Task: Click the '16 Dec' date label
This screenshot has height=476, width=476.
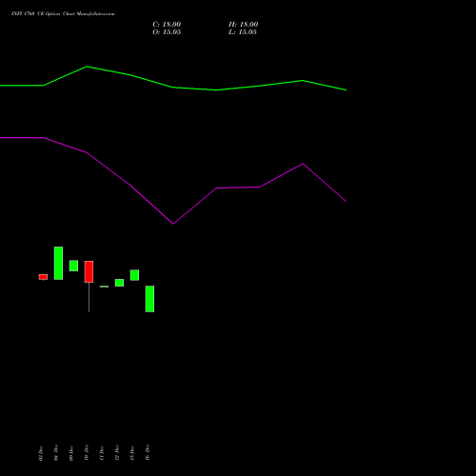Action: coord(148,452)
